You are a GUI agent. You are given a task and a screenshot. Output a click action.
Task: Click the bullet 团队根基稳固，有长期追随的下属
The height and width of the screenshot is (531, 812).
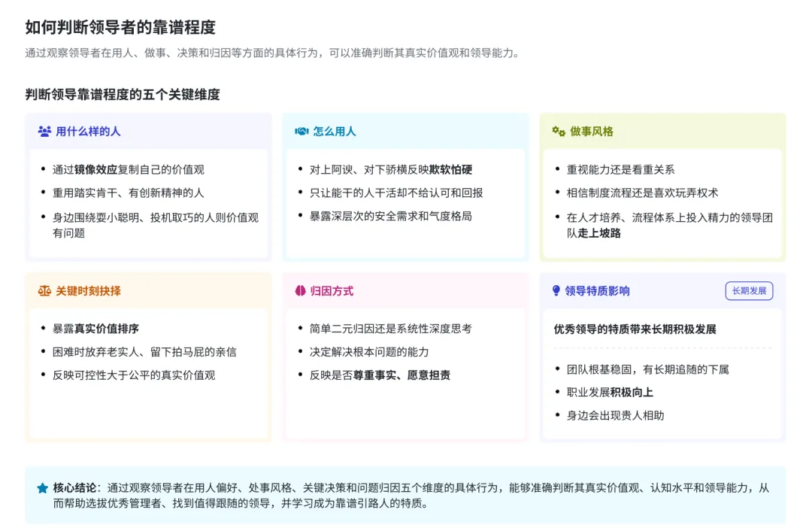point(648,369)
